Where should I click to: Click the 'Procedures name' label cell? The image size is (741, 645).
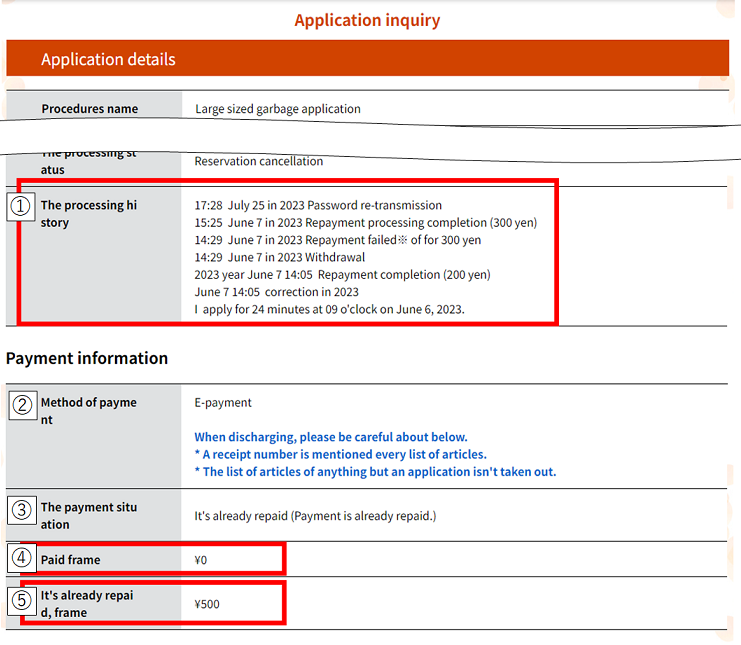click(x=94, y=105)
